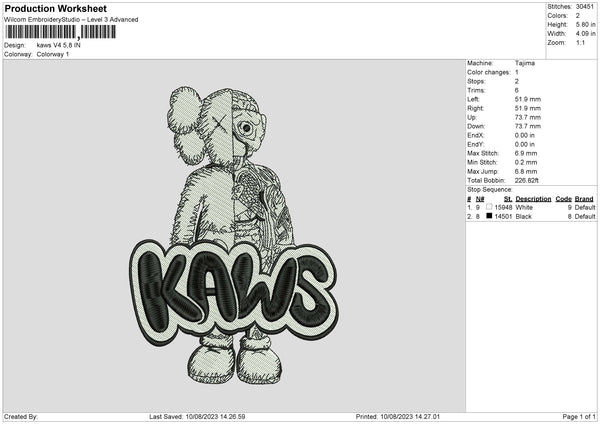Click the Machine value Tajima
The width and height of the screenshot is (600, 424).
tap(525, 63)
